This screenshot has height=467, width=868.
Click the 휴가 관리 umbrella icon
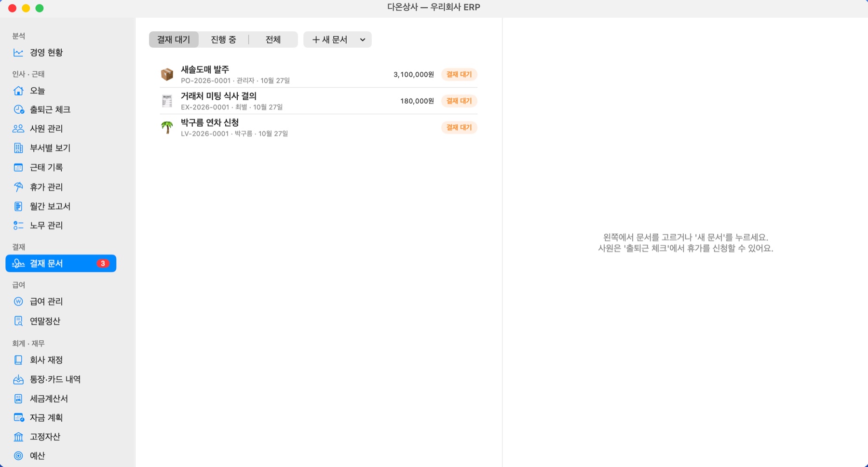pos(18,187)
